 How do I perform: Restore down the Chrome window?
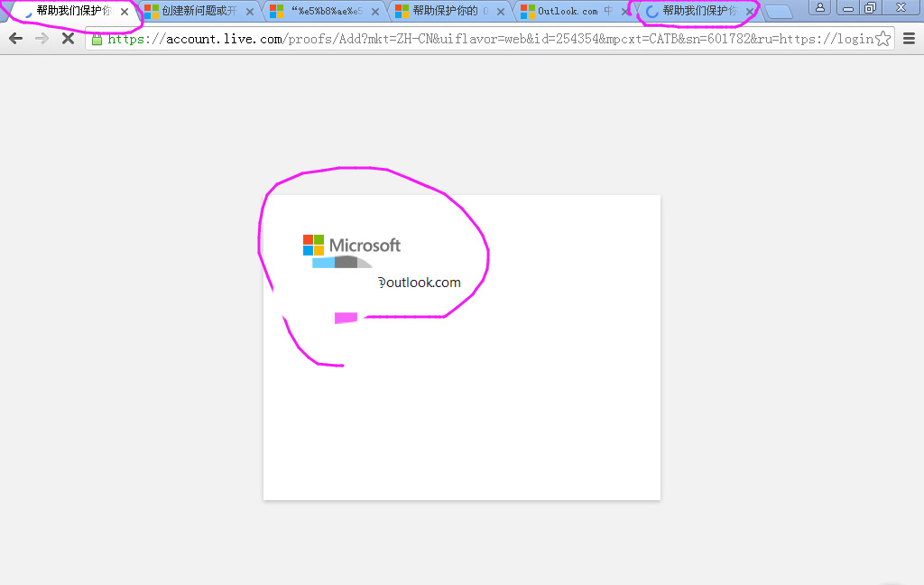pyautogui.click(x=870, y=7)
